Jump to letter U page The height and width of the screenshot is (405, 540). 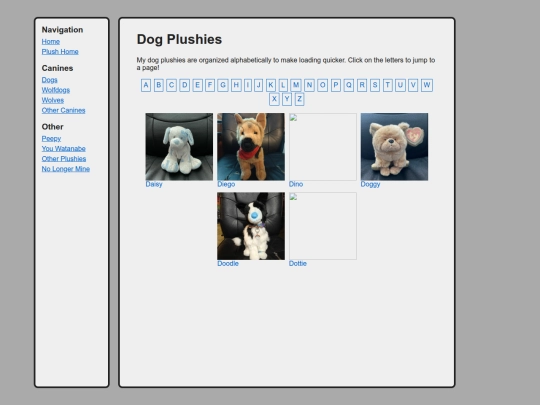(400, 85)
